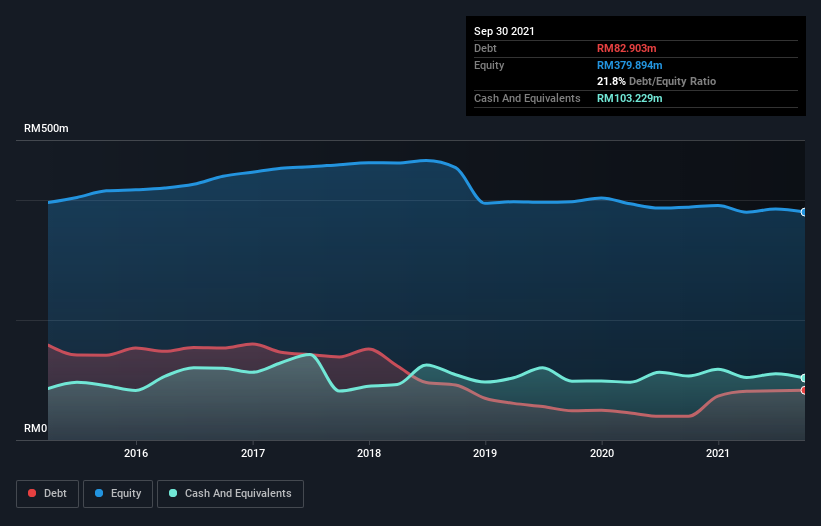Click the Equity value RM379.894m in tooltip
The height and width of the screenshot is (526, 821).
click(x=630, y=65)
